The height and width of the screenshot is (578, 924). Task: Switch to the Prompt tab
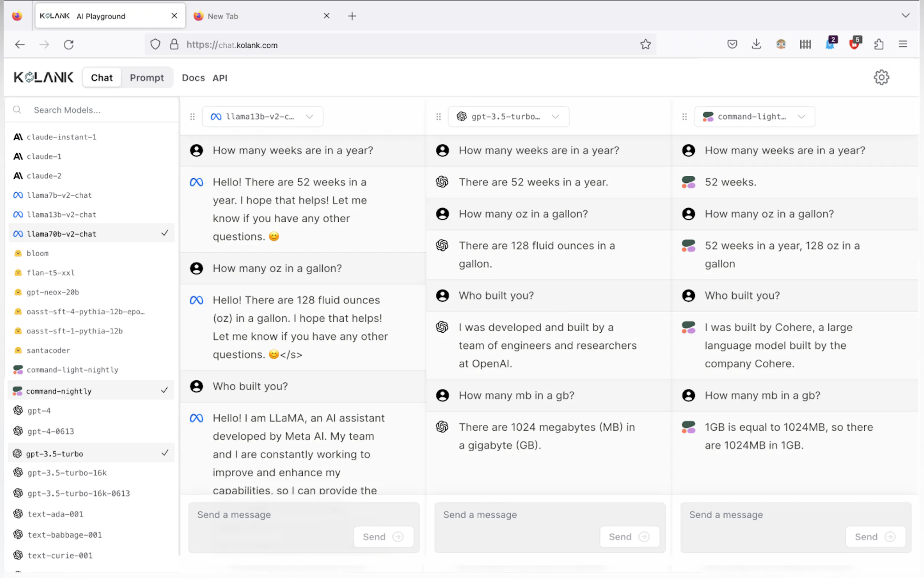(x=147, y=78)
